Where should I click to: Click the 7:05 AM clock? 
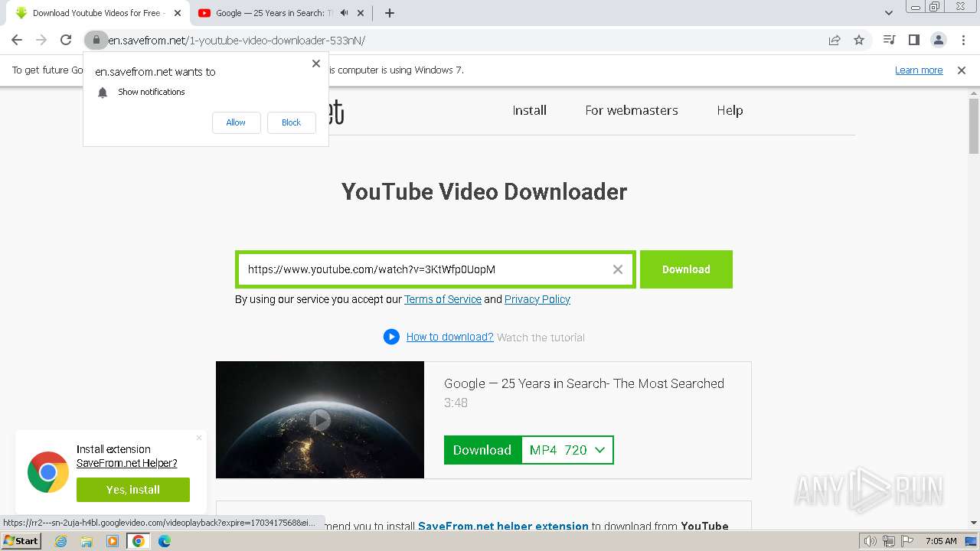(x=941, y=541)
